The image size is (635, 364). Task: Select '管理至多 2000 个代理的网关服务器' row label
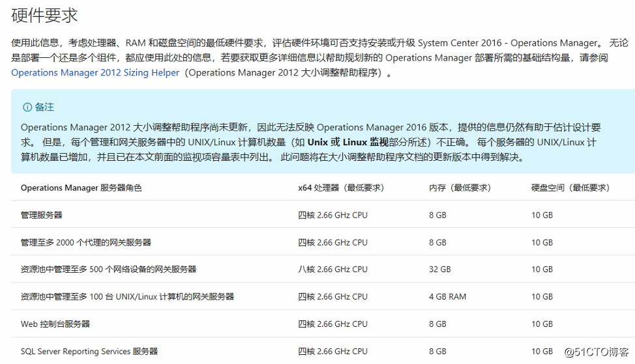(86, 243)
